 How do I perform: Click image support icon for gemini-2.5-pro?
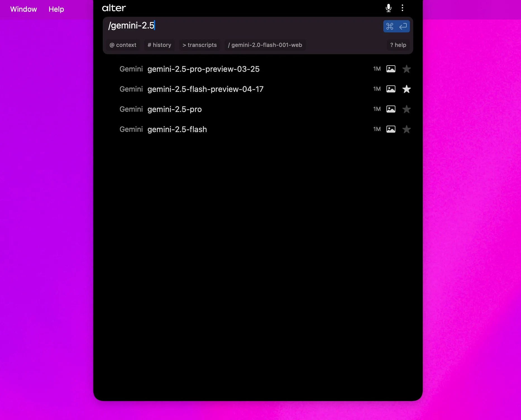tap(391, 109)
